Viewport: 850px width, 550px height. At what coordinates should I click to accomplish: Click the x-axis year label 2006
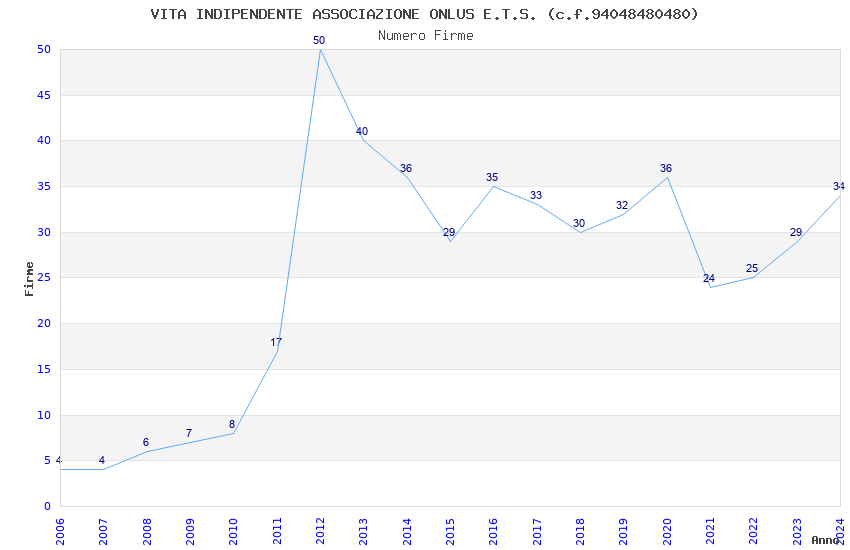point(60,531)
